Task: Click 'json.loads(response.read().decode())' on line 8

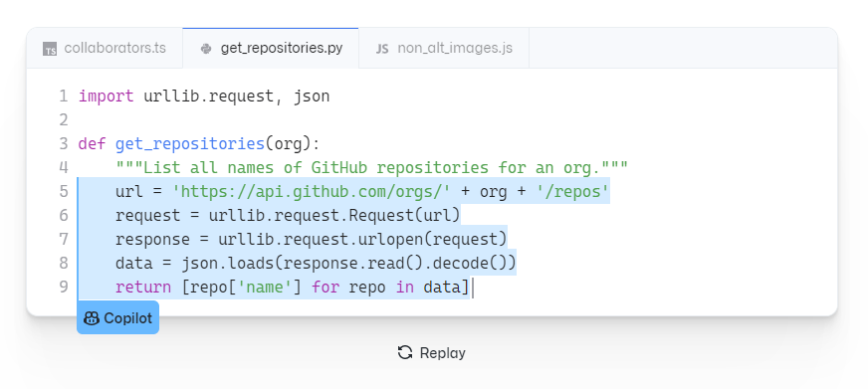Action: 348,263
